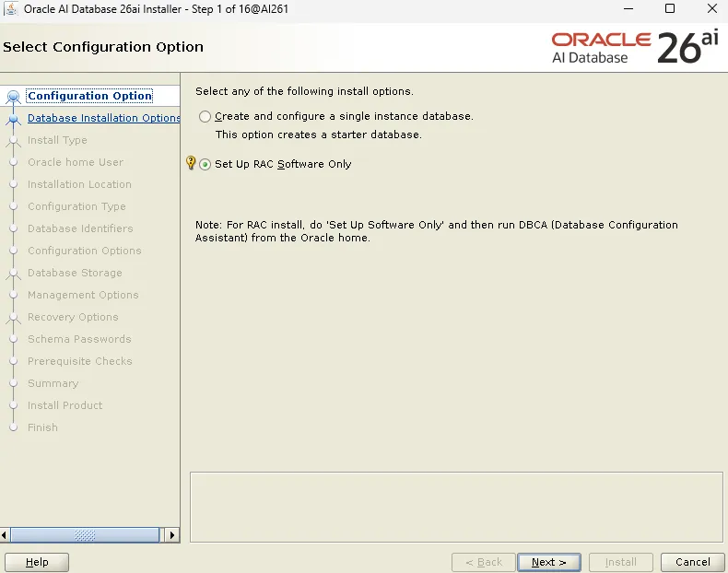
Task: Select 'Set Up RAC Software Only' radio button
Action: [x=205, y=164]
